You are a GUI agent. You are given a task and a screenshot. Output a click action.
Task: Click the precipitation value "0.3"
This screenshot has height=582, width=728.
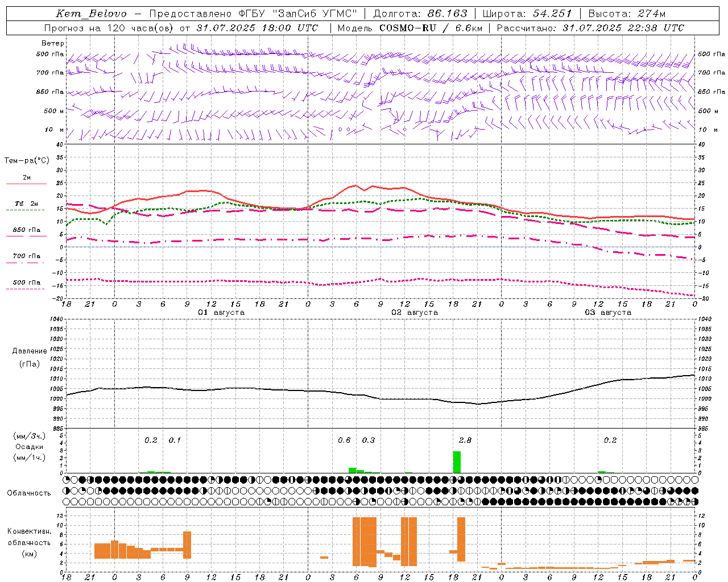(x=369, y=440)
